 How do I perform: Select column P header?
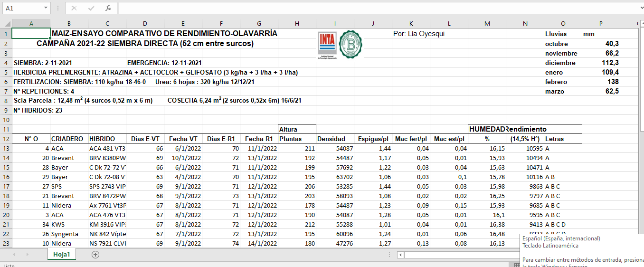[x=601, y=24]
